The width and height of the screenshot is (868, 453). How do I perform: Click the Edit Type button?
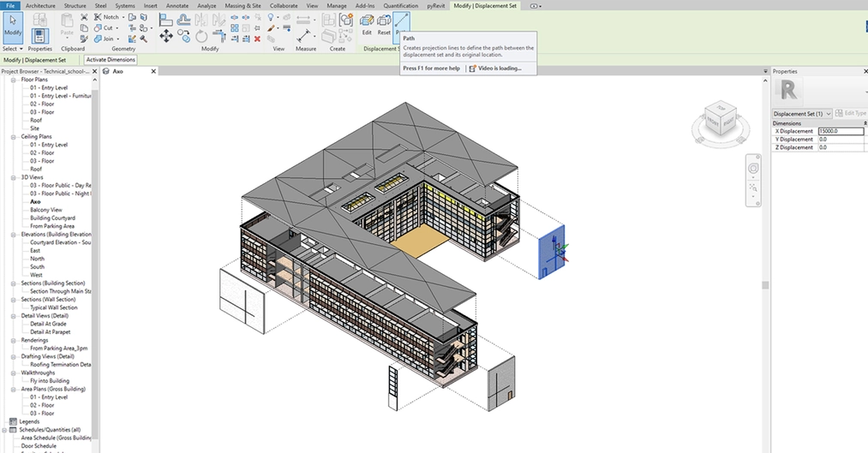[852, 113]
